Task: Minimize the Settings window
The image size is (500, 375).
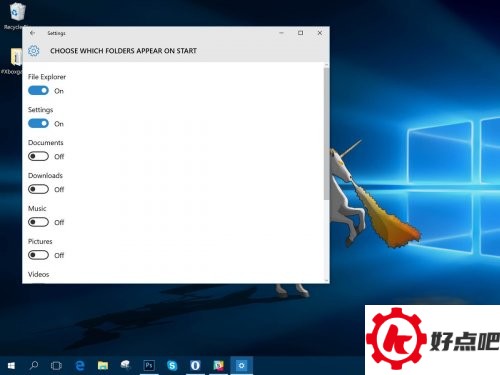Action: coord(281,33)
